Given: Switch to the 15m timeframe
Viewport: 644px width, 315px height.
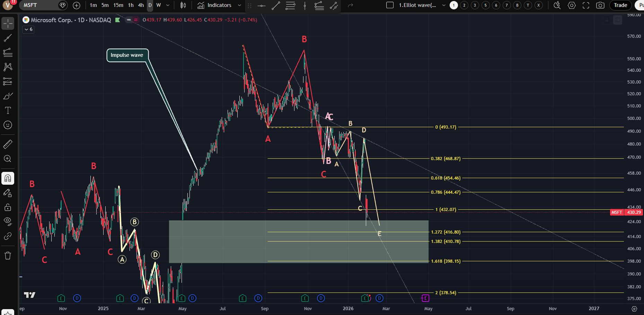Looking at the screenshot, I should [x=118, y=5].
